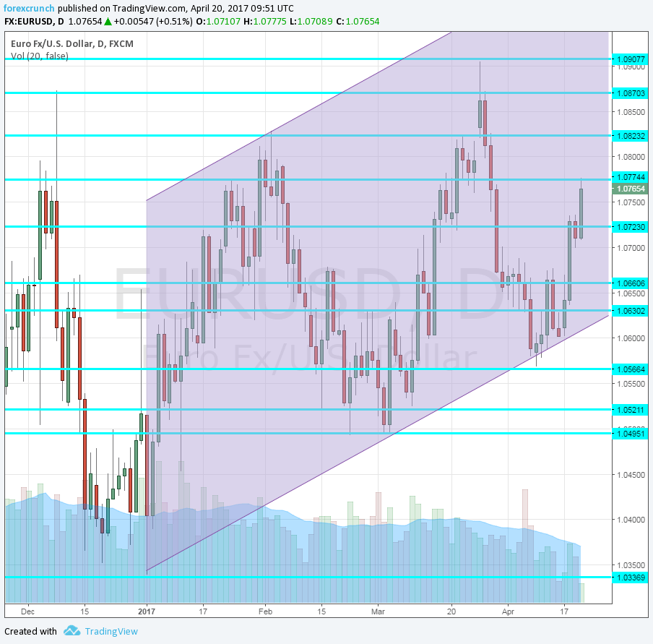653x644 pixels.
Task: Click the current price tag 1.07654
Action: click(x=628, y=189)
